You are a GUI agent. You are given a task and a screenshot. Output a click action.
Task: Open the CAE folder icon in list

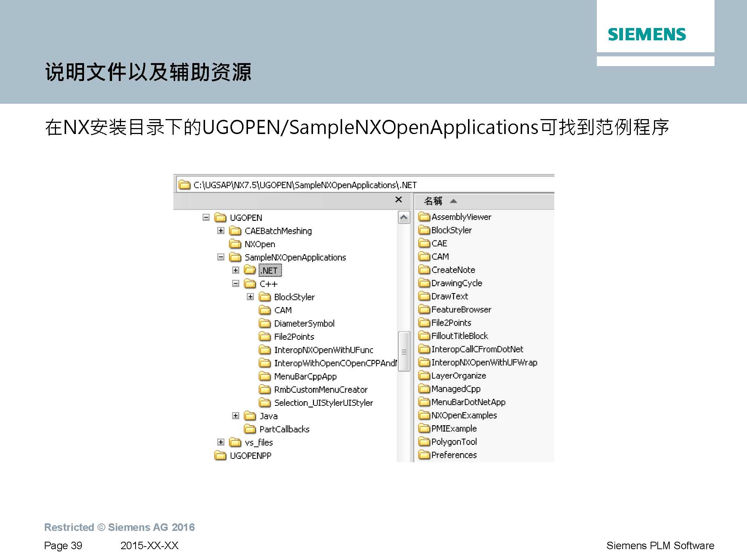pyautogui.click(x=424, y=243)
